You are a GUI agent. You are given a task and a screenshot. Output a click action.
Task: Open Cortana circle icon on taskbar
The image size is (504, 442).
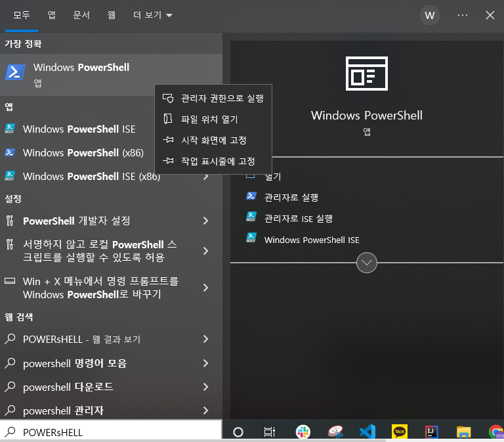point(238,431)
